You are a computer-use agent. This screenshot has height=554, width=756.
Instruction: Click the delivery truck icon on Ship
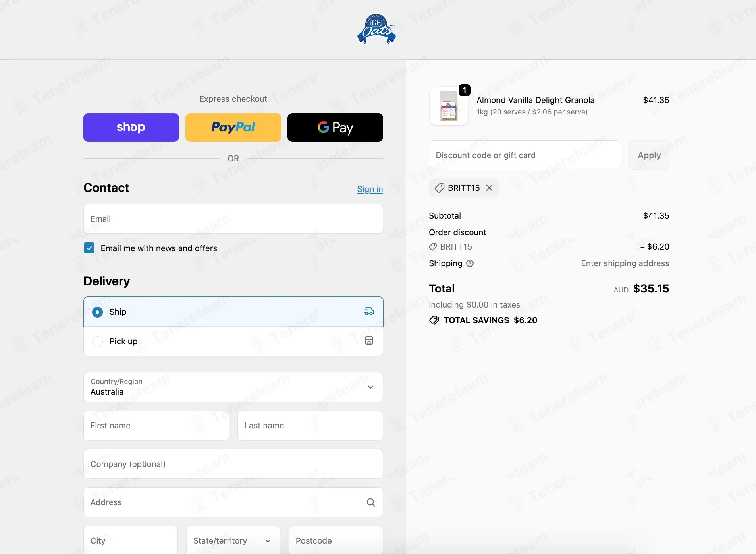(369, 311)
